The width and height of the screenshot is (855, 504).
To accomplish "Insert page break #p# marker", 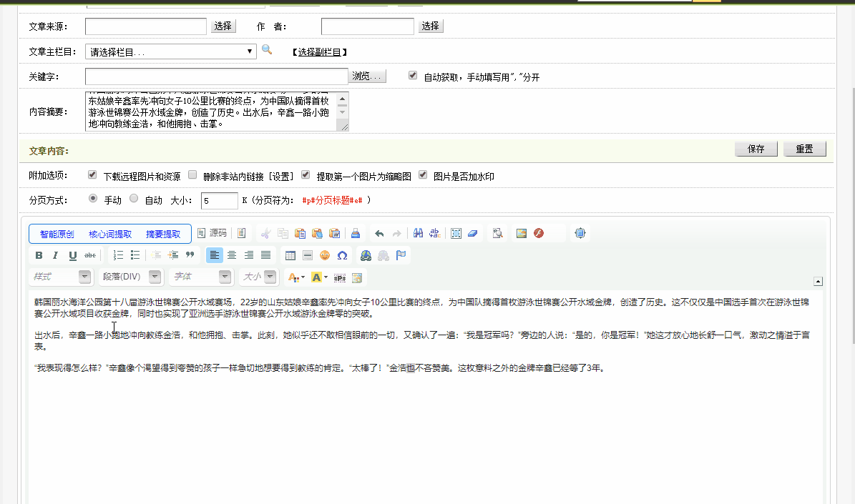I will 340,277.
